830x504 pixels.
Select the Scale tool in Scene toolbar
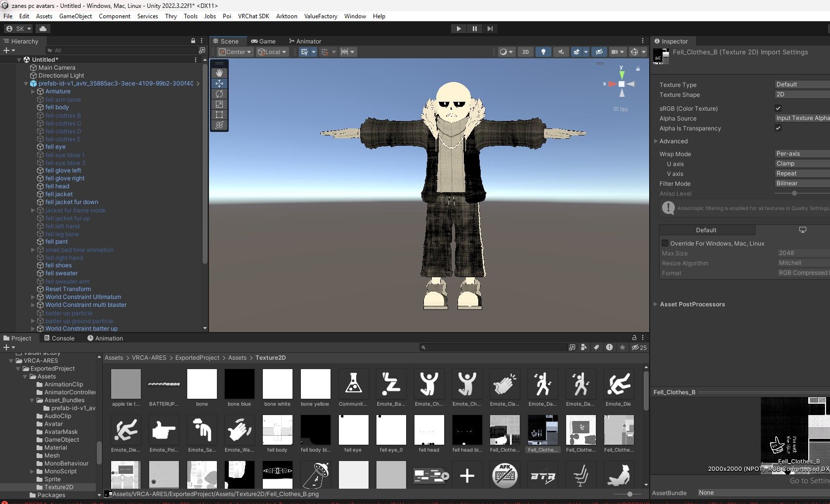[x=219, y=104]
